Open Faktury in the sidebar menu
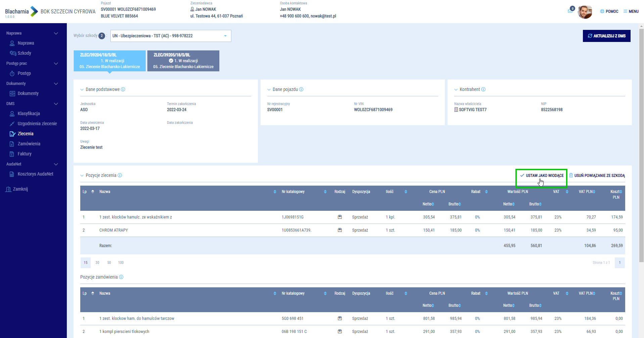644x338 pixels. pos(25,154)
